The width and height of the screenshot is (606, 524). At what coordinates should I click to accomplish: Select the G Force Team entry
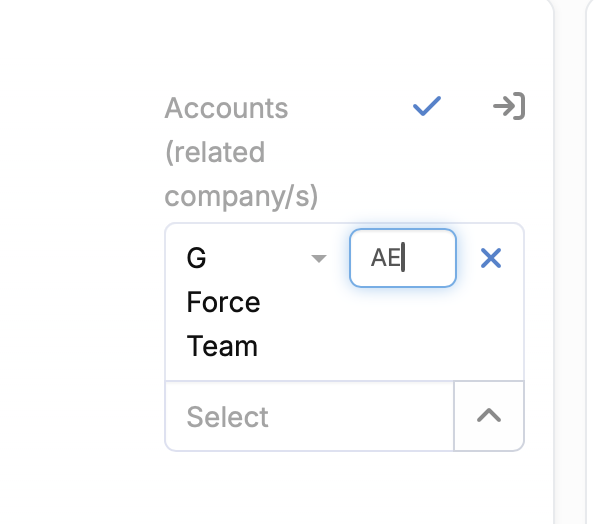(223, 302)
